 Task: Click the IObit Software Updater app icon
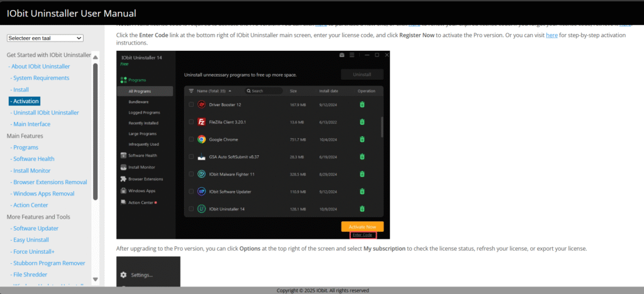[x=201, y=192]
